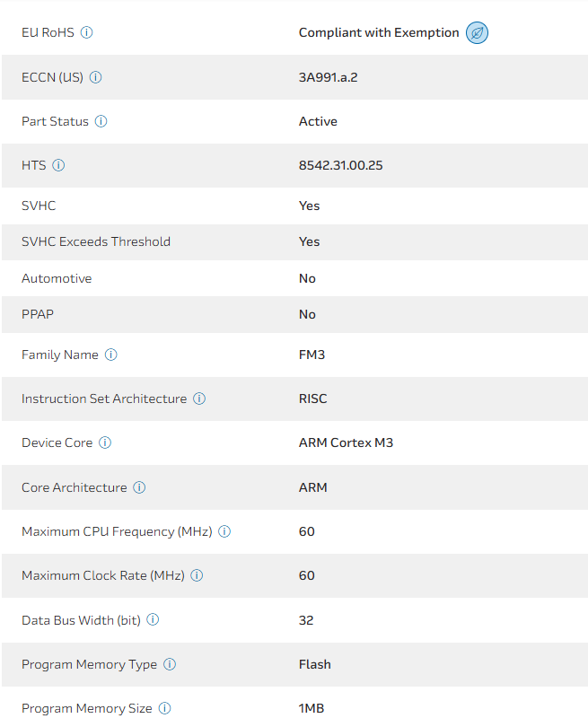The height and width of the screenshot is (727, 588).
Task: Click info icon beside Family Name
Action: (111, 355)
